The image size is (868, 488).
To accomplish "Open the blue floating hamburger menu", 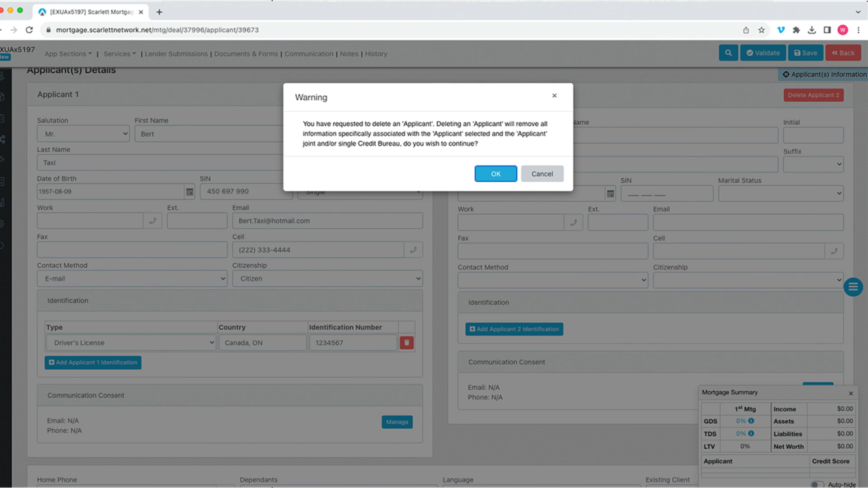I will (x=853, y=287).
